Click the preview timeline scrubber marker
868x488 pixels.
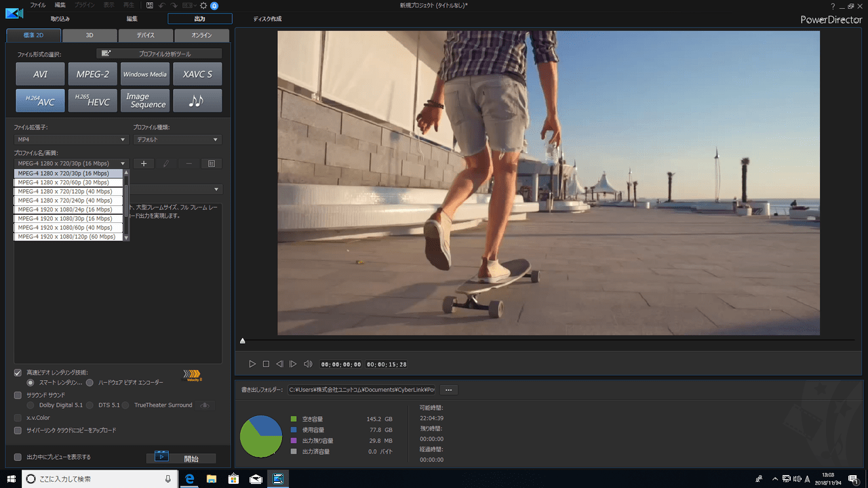tap(243, 340)
